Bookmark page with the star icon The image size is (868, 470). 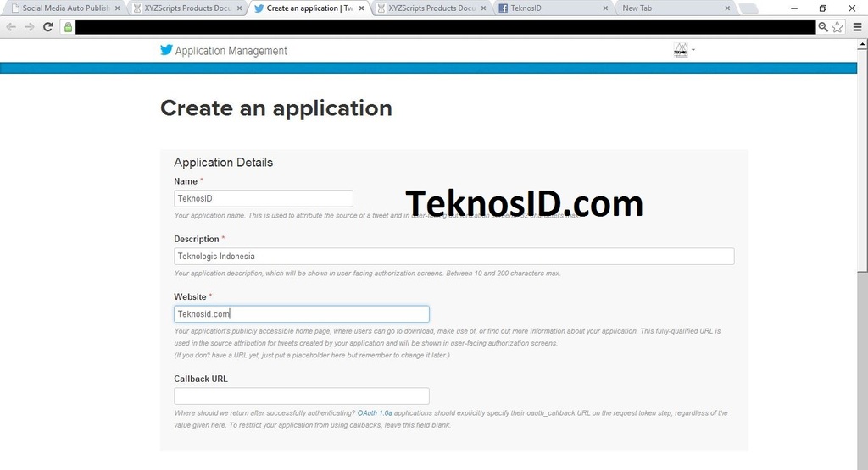pos(837,27)
